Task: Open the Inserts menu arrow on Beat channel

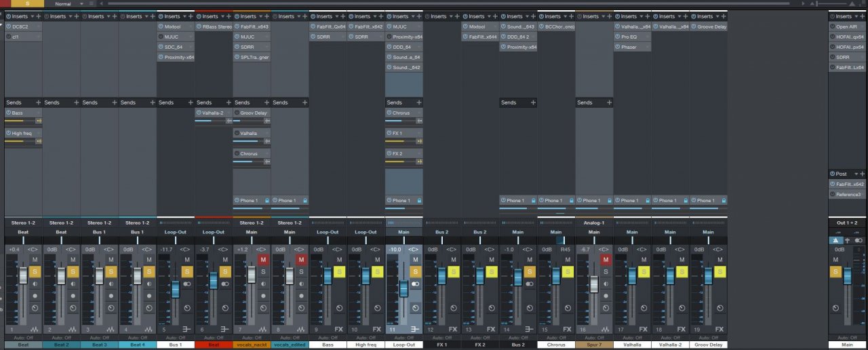Action: click(x=31, y=16)
